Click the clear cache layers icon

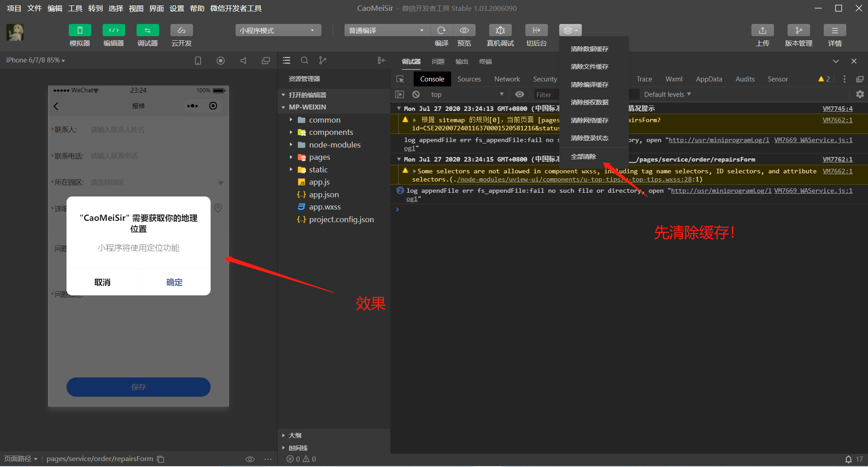pos(570,30)
